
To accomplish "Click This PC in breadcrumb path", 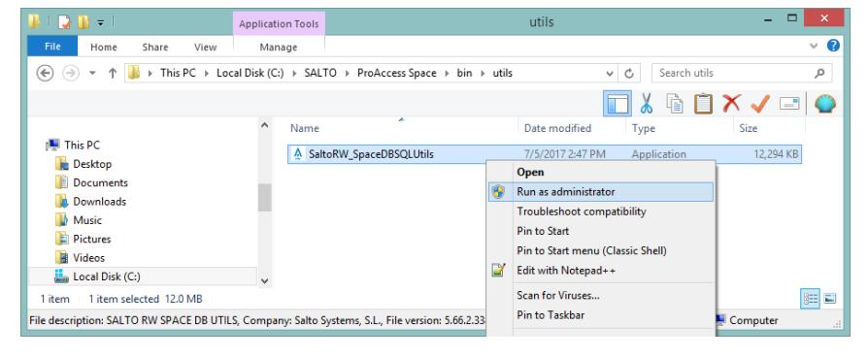I will (178, 73).
